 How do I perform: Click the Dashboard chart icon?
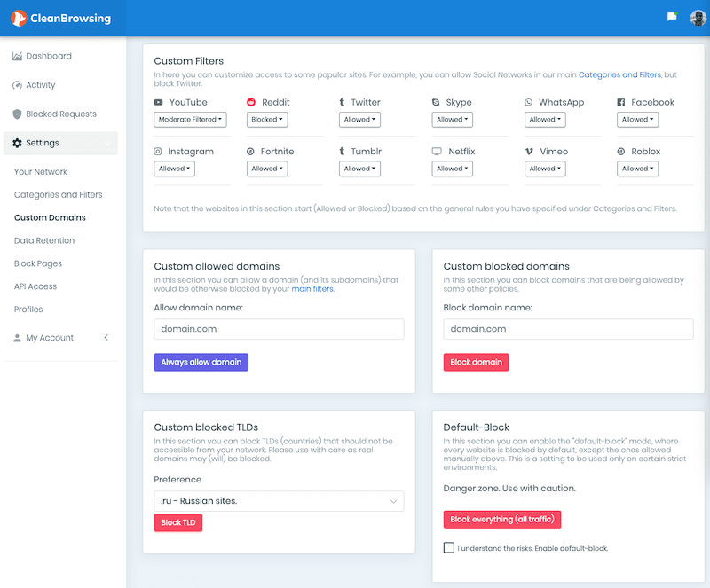(17, 56)
